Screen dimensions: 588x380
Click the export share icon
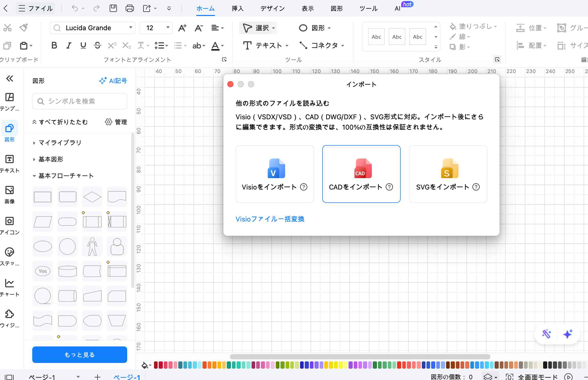point(147,9)
